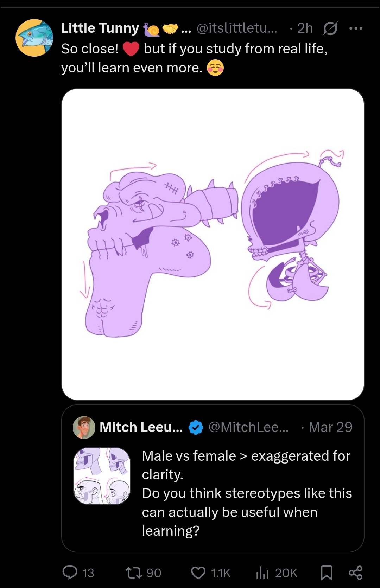The image size is (380, 588).
Task: Open the three-dot more options menu
Action: point(356,28)
